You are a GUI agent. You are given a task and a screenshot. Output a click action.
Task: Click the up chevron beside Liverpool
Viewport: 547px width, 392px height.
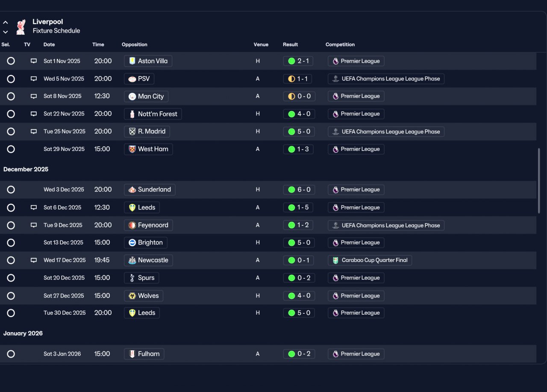[x=6, y=22]
